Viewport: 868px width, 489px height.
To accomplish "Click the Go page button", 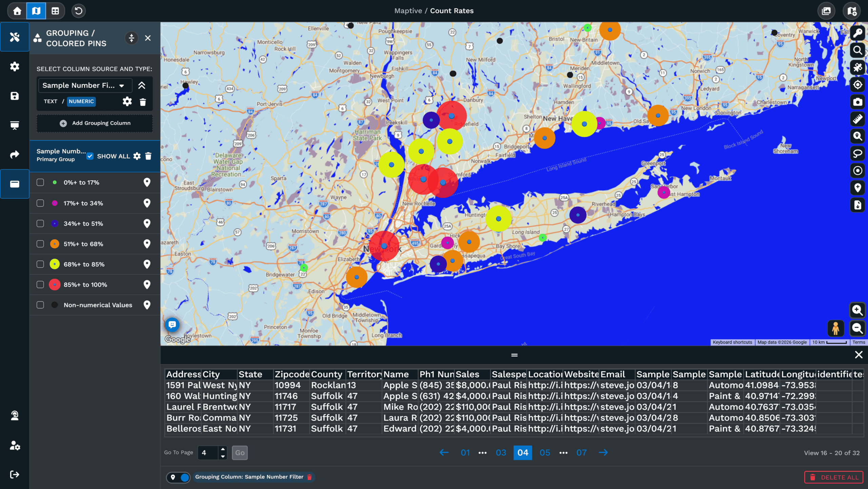I will 240,453.
